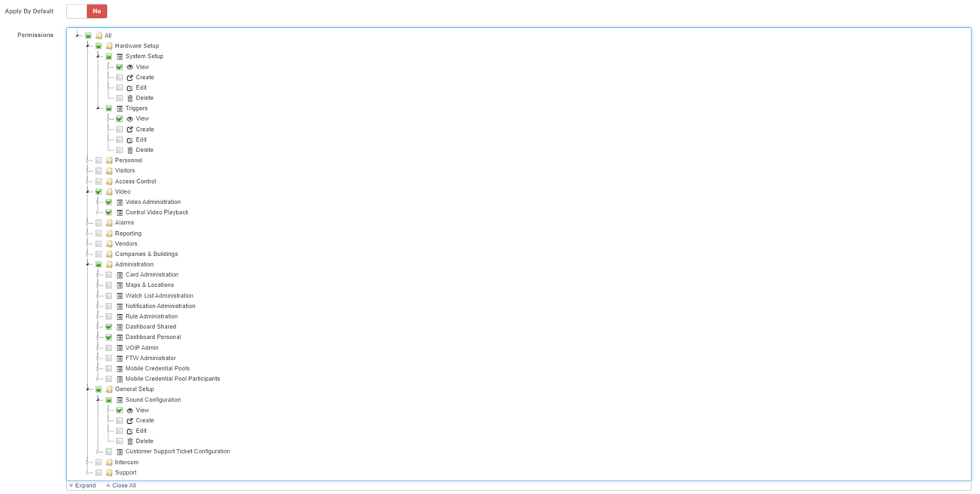This screenshot has height=494, width=980.
Task: Click the Close All button
Action: coord(121,486)
